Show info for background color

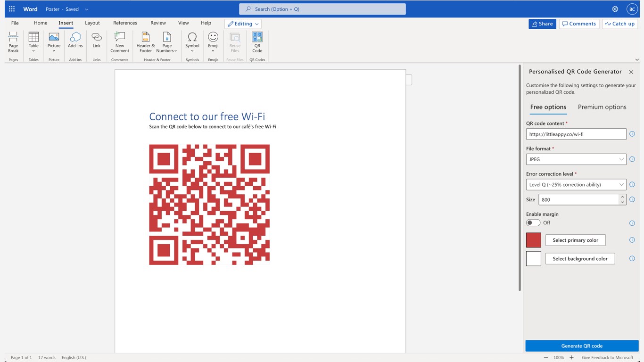click(x=632, y=258)
